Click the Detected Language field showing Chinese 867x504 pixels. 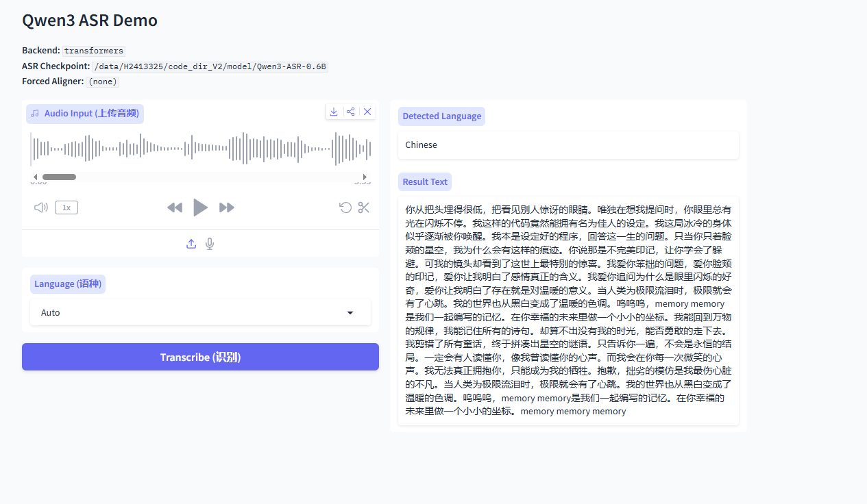568,144
